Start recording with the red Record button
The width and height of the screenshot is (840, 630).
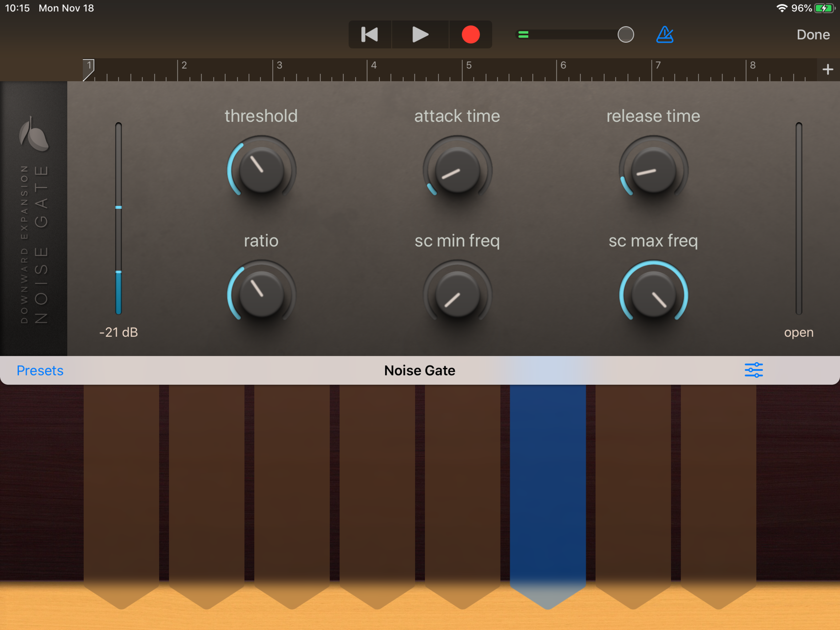tap(470, 34)
